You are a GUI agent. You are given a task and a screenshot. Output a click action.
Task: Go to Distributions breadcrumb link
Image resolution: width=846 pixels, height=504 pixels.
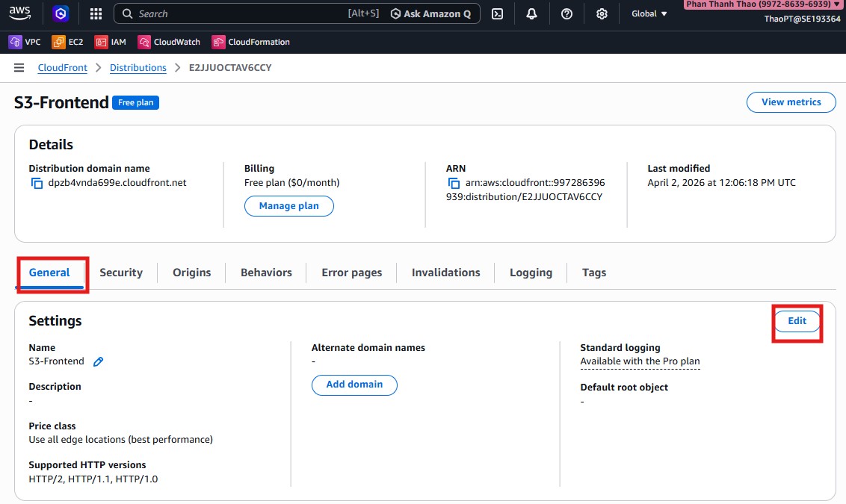[138, 68]
